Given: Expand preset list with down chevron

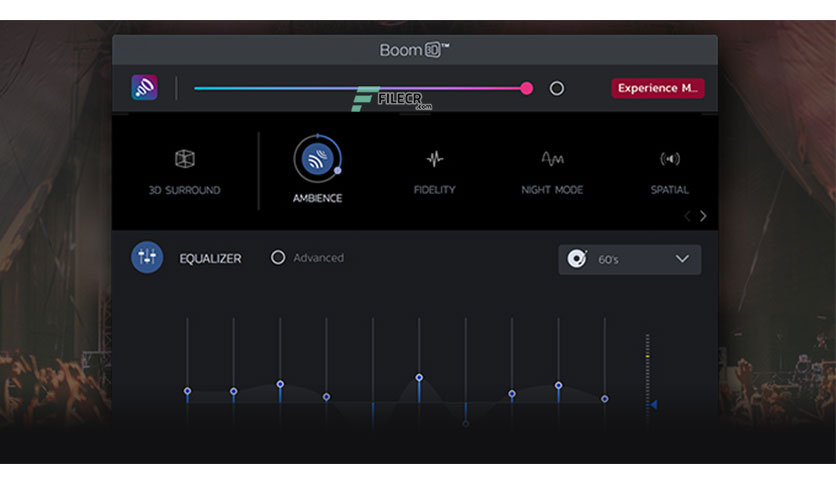Looking at the screenshot, I should pos(682,259).
